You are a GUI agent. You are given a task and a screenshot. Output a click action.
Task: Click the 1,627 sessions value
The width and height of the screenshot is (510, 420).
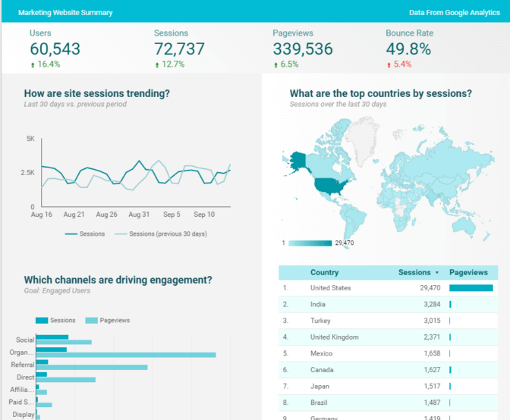click(432, 370)
